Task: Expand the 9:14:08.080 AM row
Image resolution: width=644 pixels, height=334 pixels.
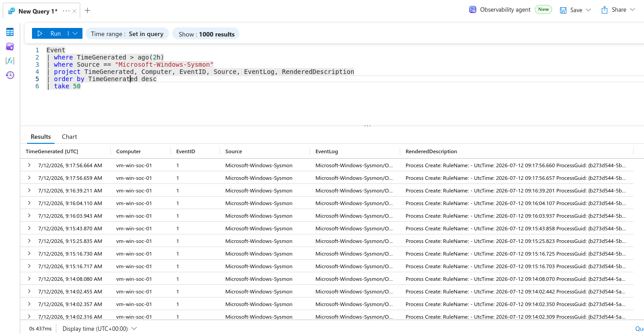Action: 29,279
